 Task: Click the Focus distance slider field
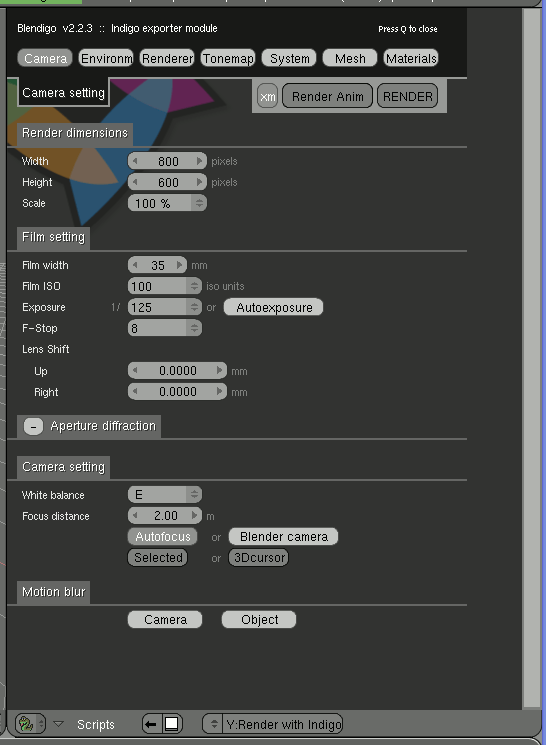coord(165,516)
